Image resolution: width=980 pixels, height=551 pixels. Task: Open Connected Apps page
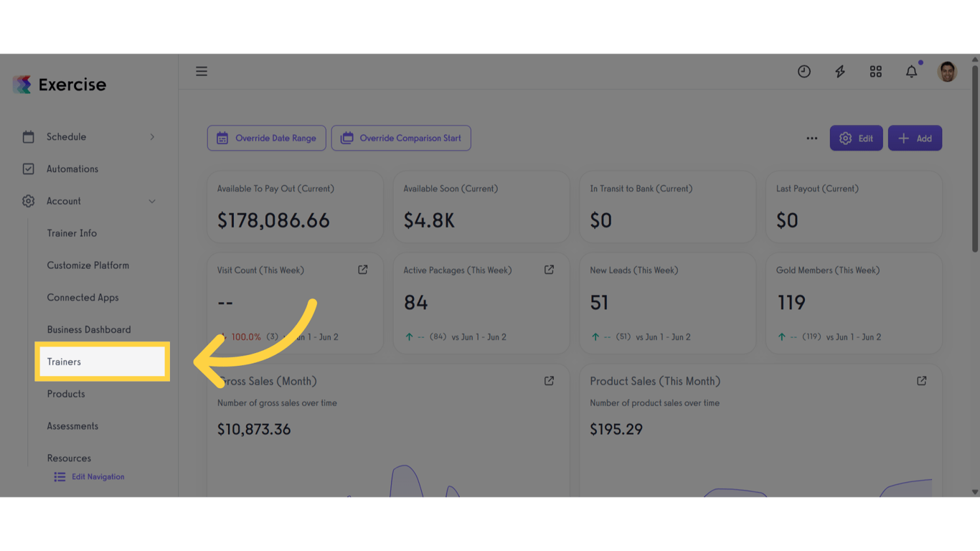[x=83, y=298]
